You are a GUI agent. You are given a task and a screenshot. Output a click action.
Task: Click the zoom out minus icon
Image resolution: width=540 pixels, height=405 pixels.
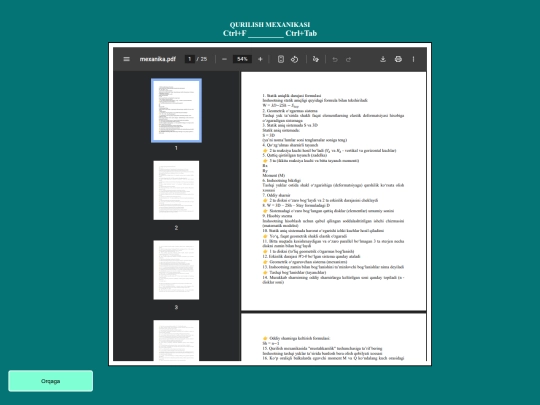point(224,59)
